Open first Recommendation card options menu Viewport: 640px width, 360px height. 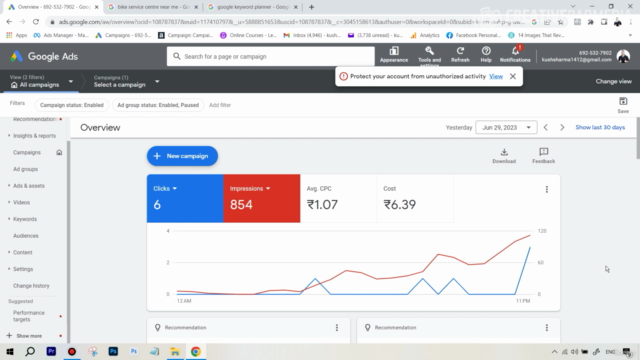point(337,328)
